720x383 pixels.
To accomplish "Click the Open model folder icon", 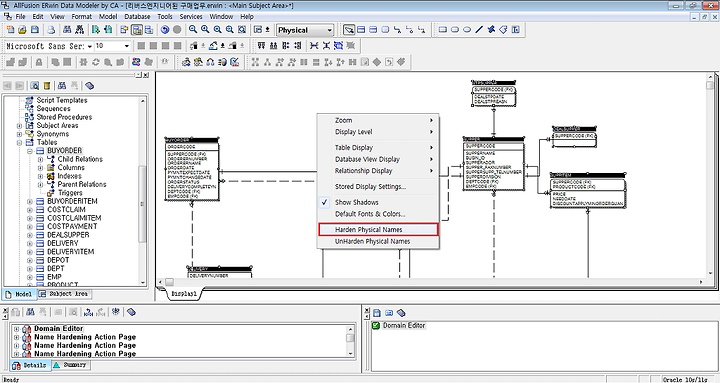I will pyautogui.click(x=22, y=30).
